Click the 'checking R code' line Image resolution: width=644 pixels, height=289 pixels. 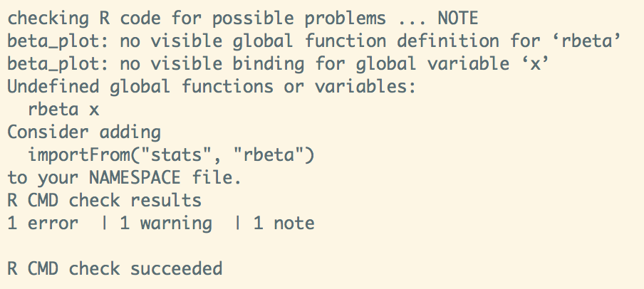point(243,19)
